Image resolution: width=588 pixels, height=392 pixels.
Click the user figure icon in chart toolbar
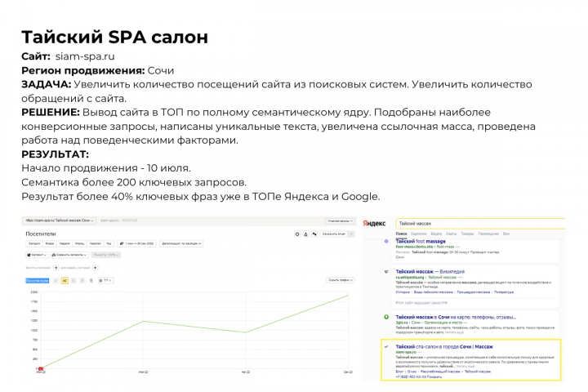[91, 281]
